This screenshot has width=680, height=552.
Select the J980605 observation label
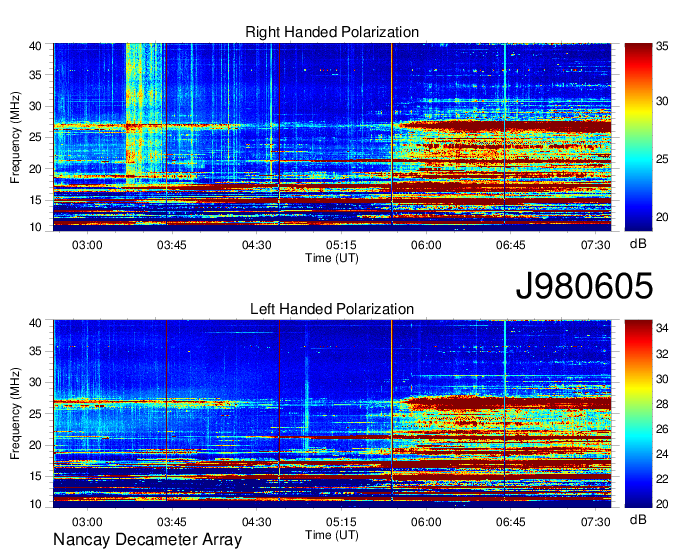click(584, 286)
